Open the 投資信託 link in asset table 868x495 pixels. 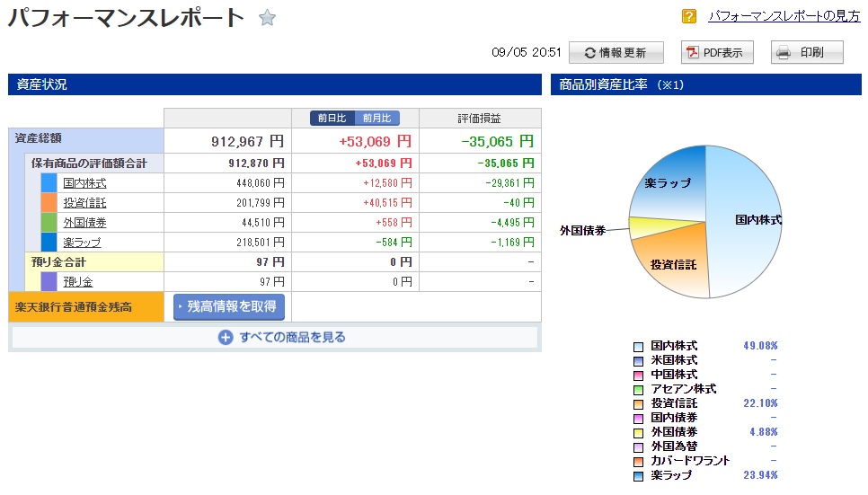84,203
